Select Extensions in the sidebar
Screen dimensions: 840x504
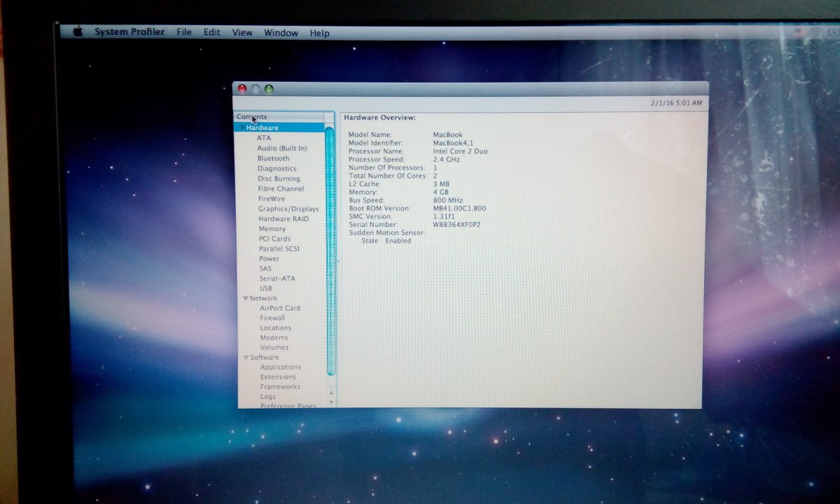pos(279,377)
